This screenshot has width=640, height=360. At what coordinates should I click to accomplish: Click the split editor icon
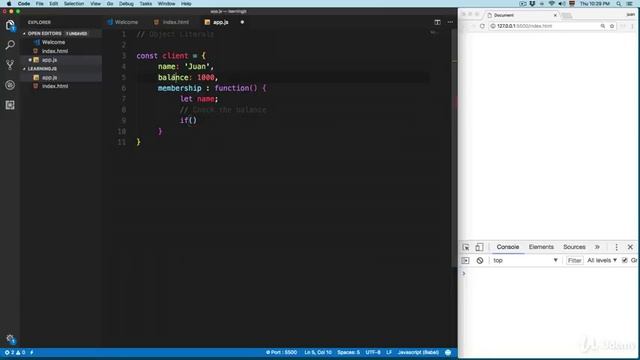437,22
